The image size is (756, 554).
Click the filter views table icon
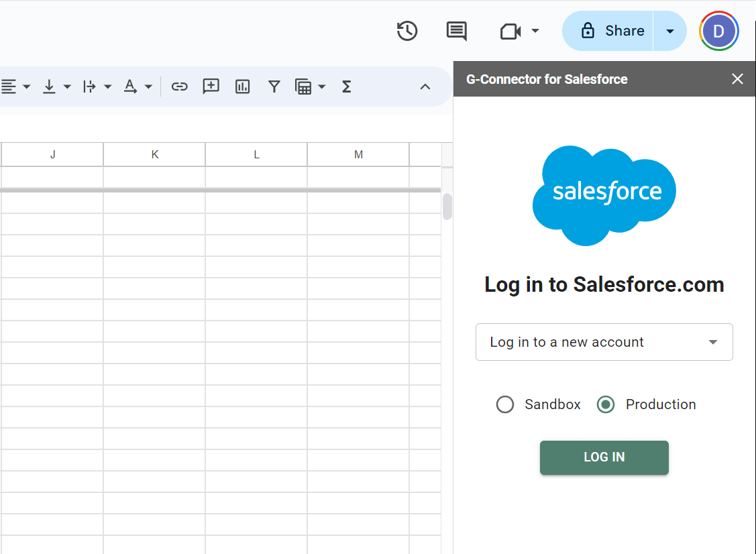coord(303,87)
